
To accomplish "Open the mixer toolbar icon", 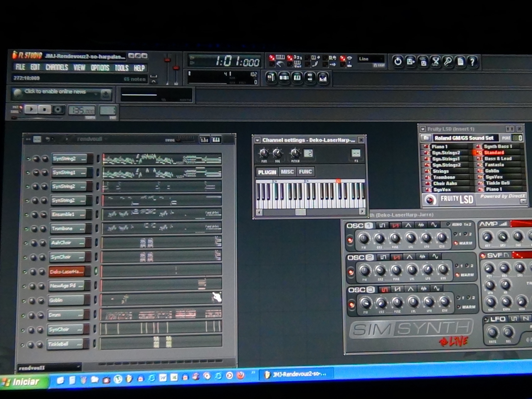I will [323, 79].
